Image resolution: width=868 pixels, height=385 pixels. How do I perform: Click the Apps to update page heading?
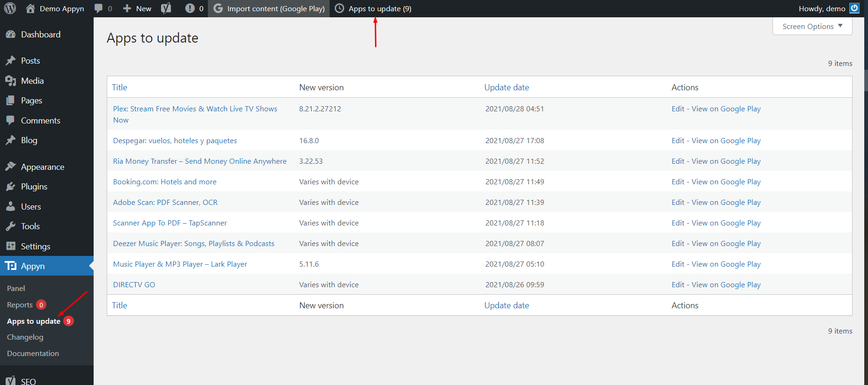(x=153, y=38)
